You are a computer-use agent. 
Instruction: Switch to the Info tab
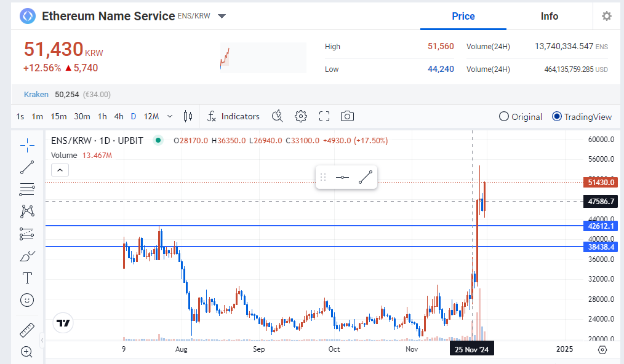click(549, 17)
